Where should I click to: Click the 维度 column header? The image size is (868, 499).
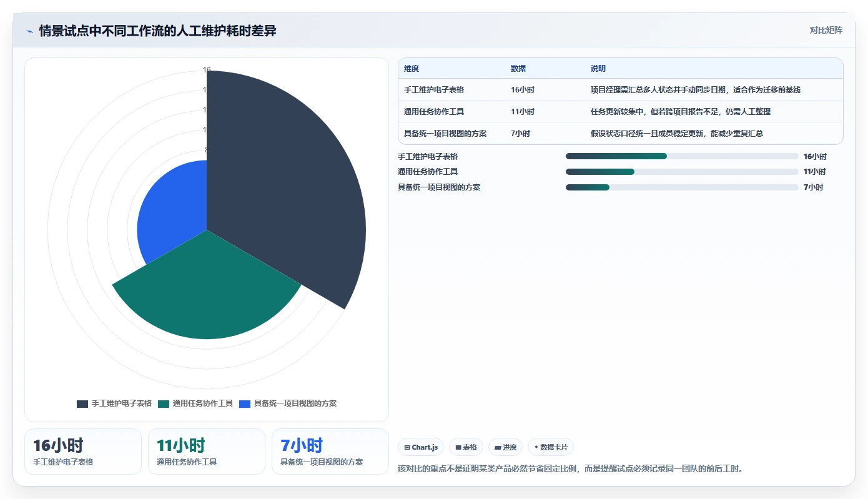click(x=412, y=69)
